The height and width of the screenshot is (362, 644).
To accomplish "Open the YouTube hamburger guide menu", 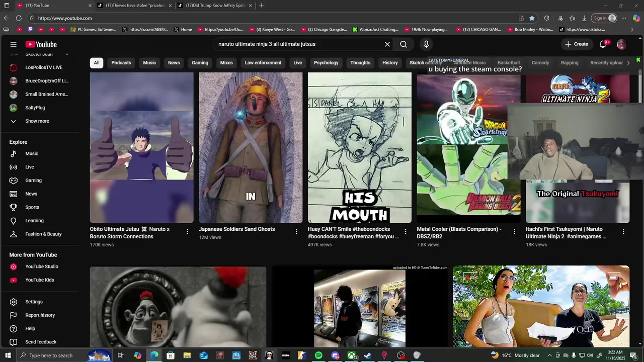I will 14,44.
